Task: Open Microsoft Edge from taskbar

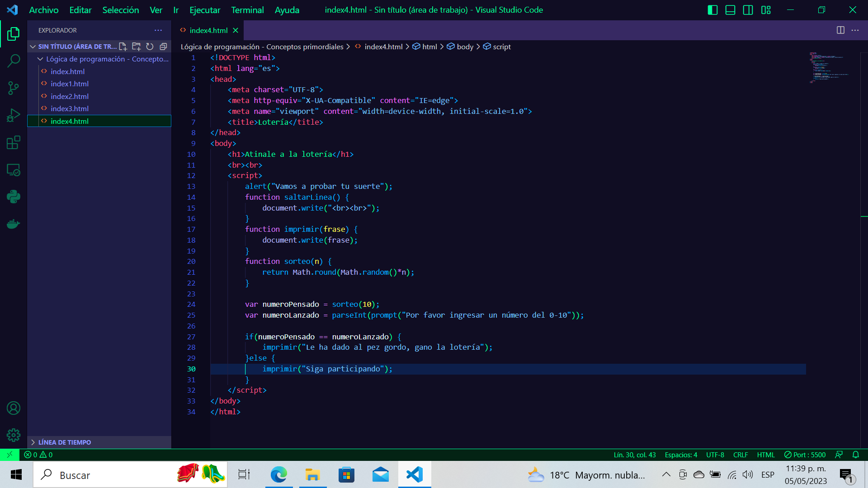Action: [x=279, y=474]
